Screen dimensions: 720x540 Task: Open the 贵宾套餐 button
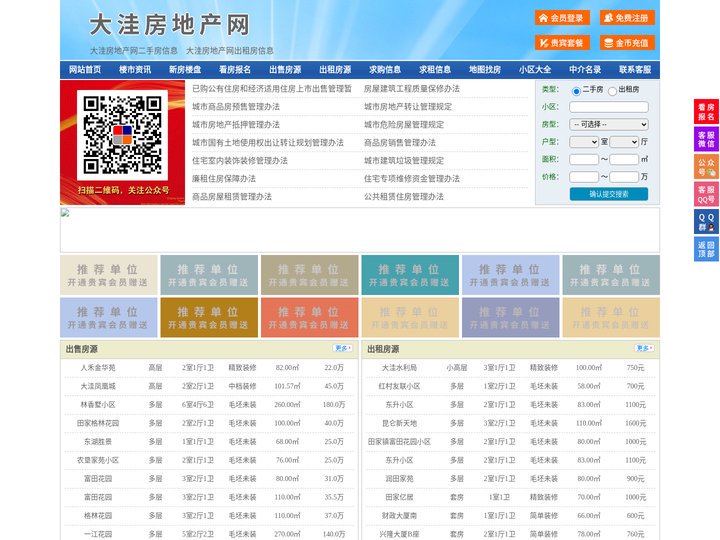click(562, 43)
